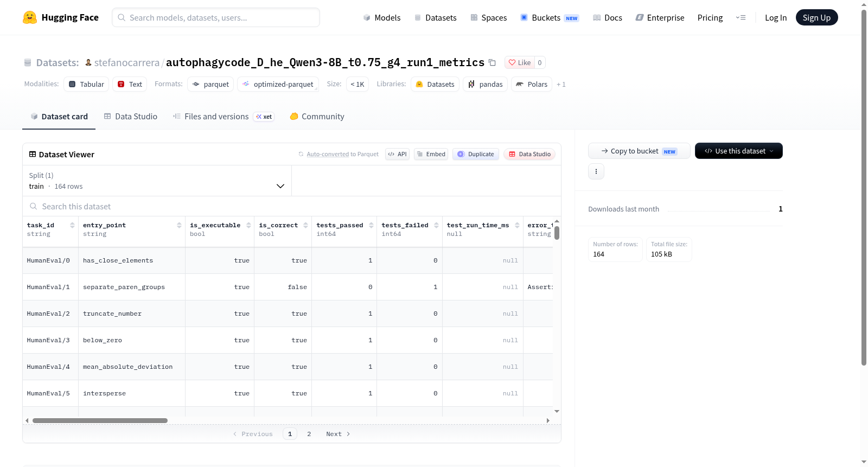Sort by the tests_passed column icon
The width and height of the screenshot is (868, 467).
click(x=371, y=225)
